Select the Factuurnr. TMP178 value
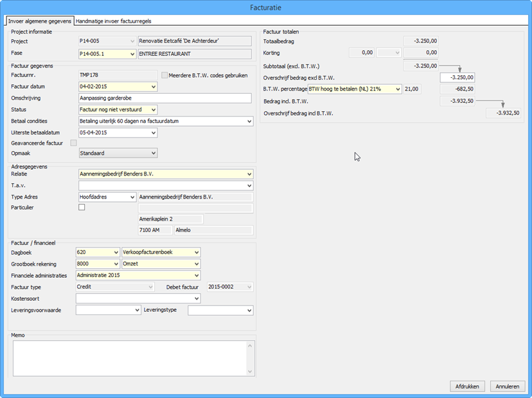The image size is (532, 398). [x=118, y=75]
